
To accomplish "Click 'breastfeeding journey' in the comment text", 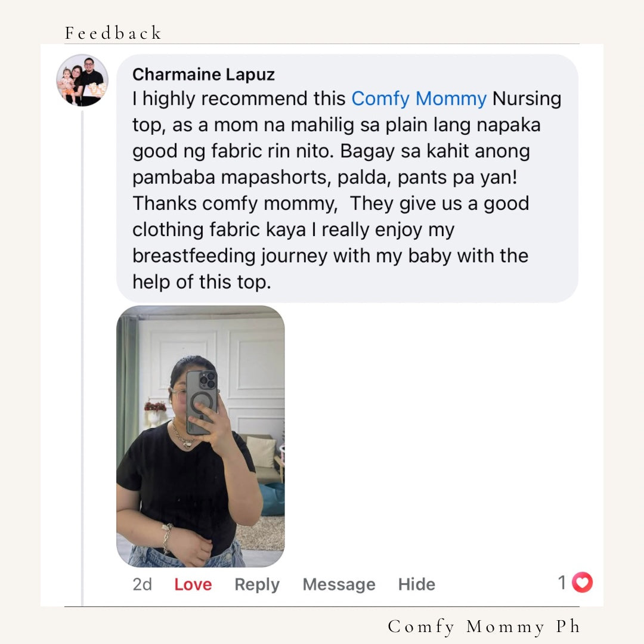I will tap(230, 256).
